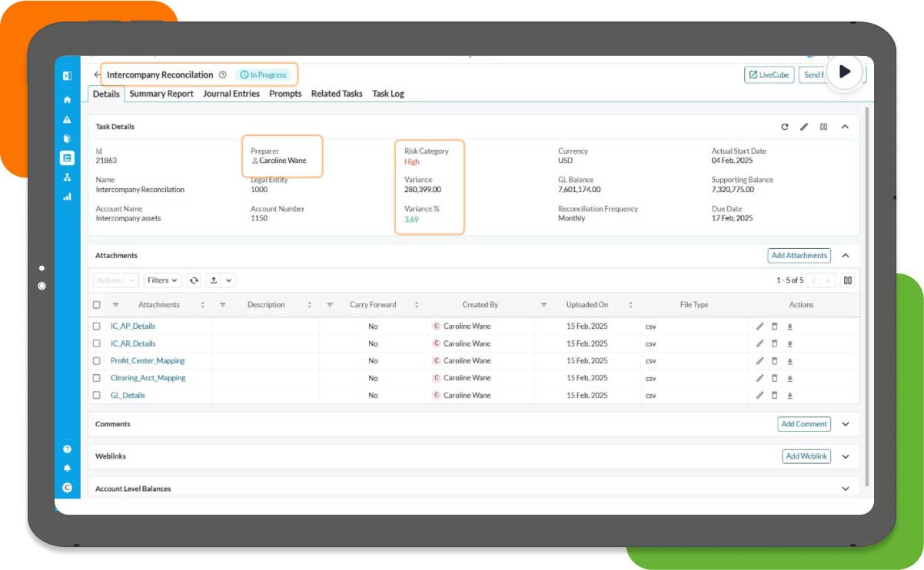
Task: Click the In Progress status pill
Action: coord(264,75)
